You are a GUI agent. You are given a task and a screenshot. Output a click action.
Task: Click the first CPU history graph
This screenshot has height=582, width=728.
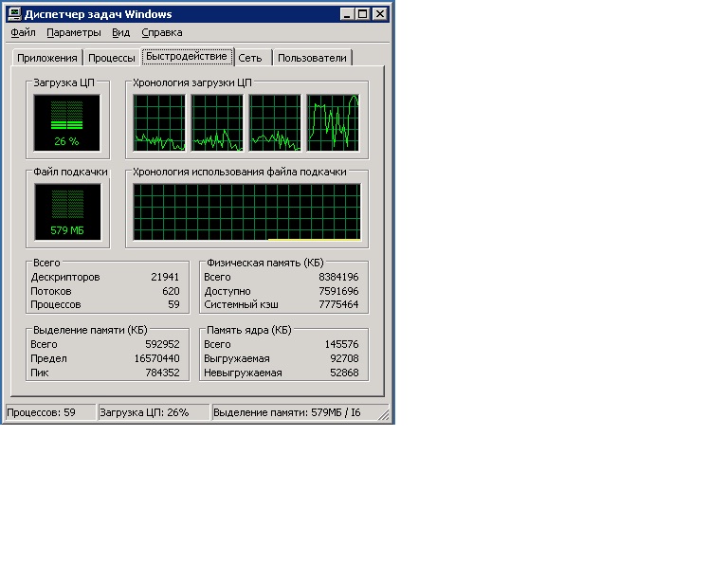coord(159,123)
